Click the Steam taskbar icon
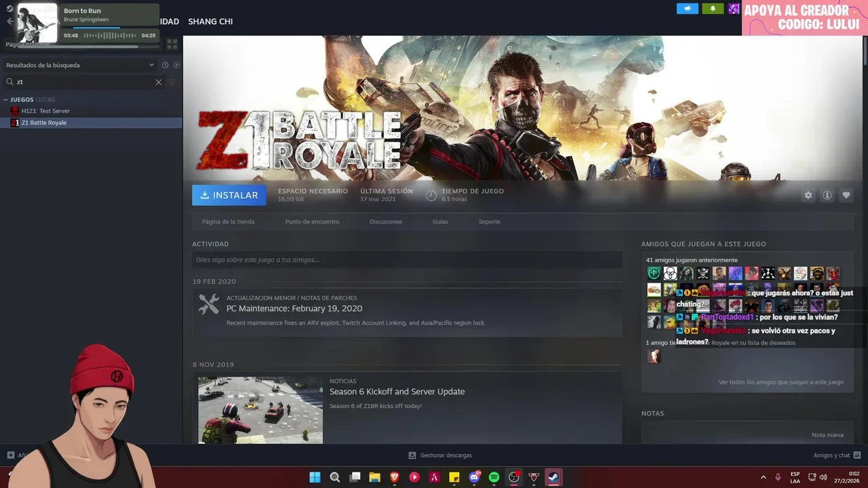Image resolution: width=868 pixels, height=488 pixels. 553,477
